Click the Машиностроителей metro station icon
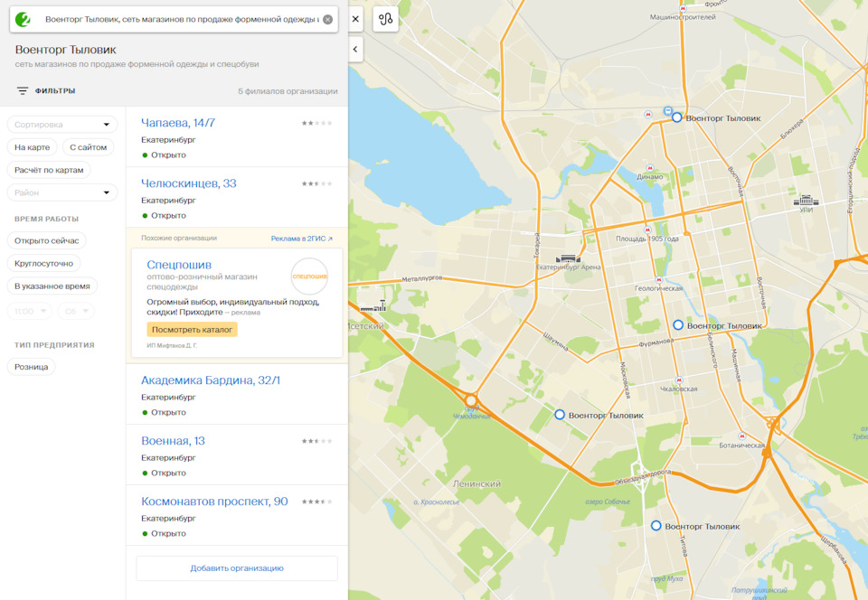 [683, 9]
